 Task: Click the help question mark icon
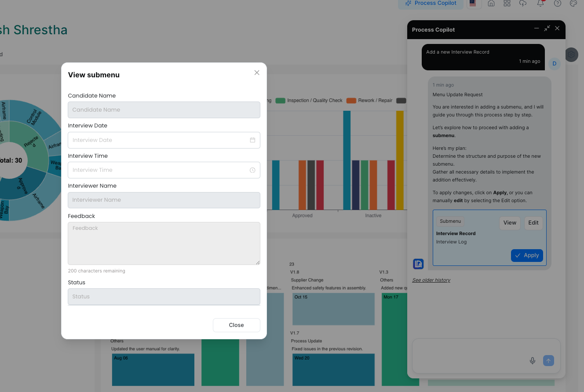pos(557,4)
